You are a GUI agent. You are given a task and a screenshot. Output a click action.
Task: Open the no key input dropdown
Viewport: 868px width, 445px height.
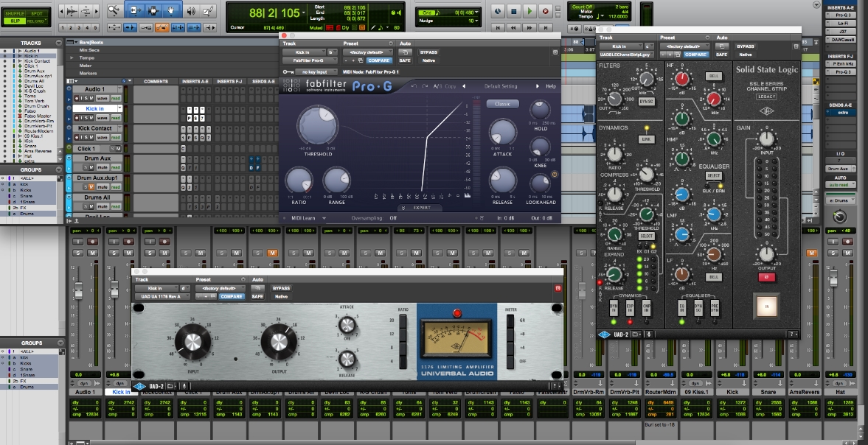316,72
